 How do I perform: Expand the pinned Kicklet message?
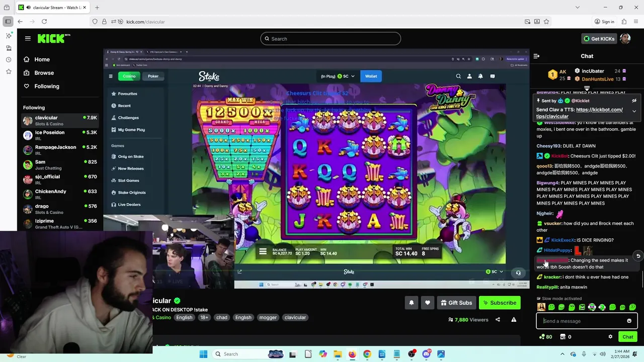[x=634, y=111]
